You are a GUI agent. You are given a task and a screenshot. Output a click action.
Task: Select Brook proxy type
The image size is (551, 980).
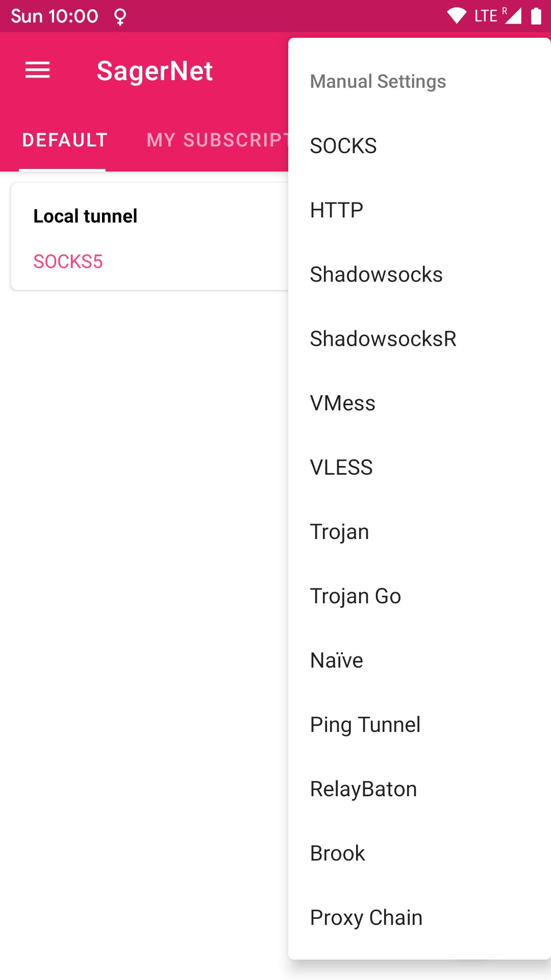[337, 853]
